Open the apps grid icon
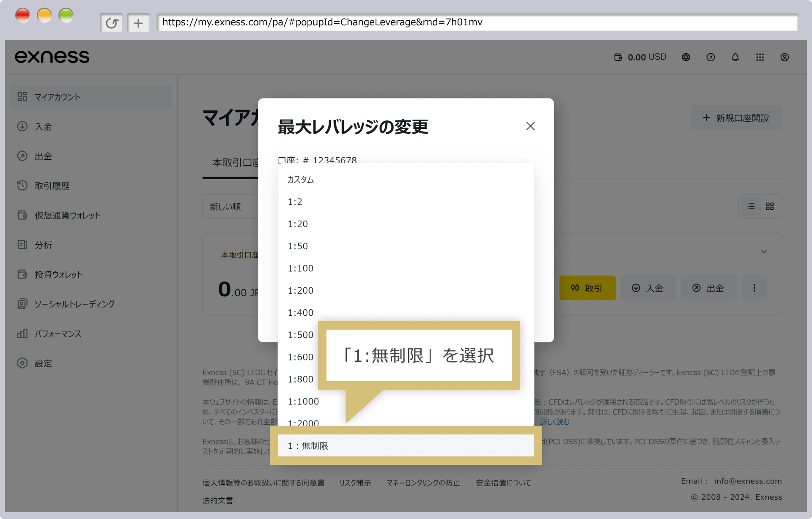This screenshot has width=812, height=519. tap(760, 57)
